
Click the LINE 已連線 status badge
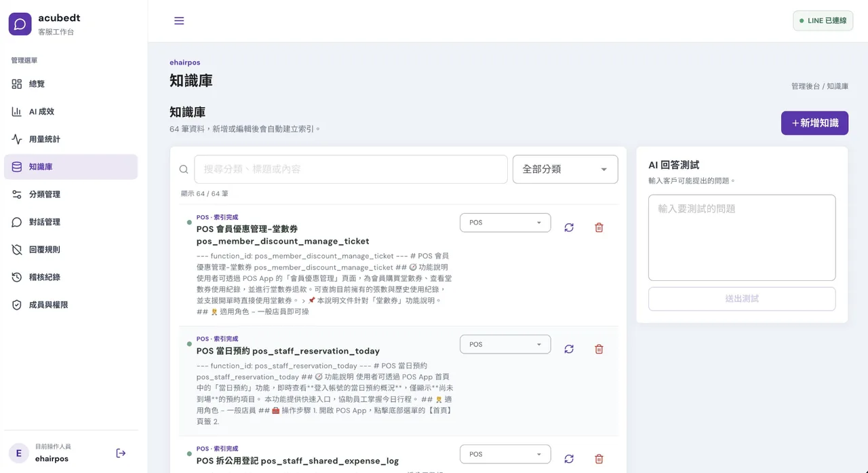point(823,21)
